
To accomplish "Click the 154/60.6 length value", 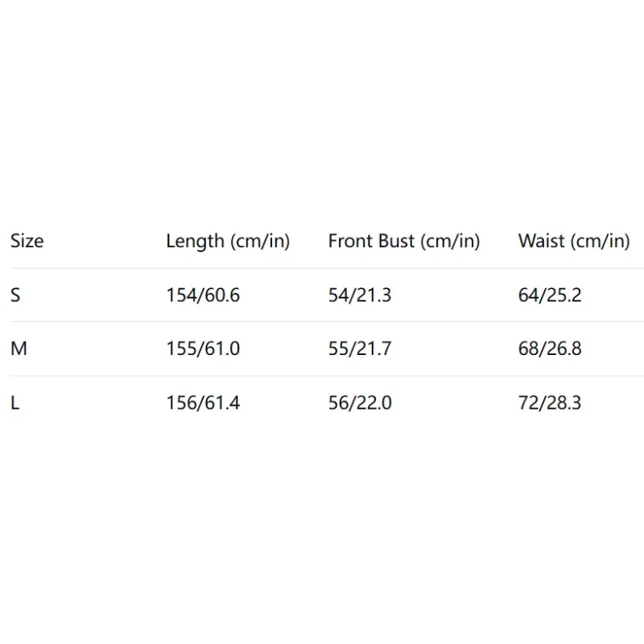I will click(x=203, y=295).
